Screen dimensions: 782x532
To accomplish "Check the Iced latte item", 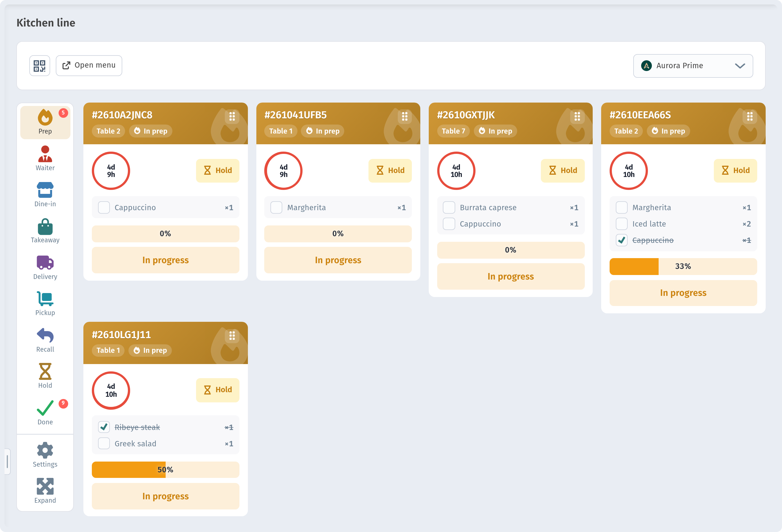I will [621, 224].
